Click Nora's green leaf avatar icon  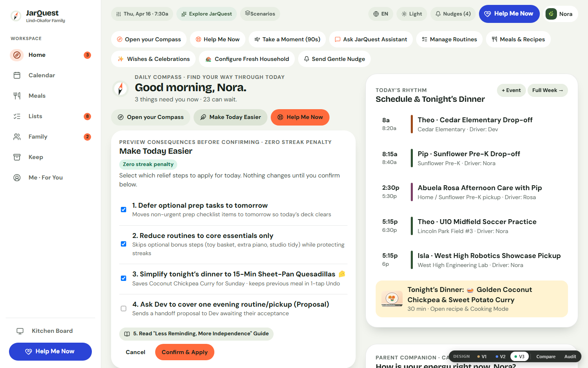point(551,14)
